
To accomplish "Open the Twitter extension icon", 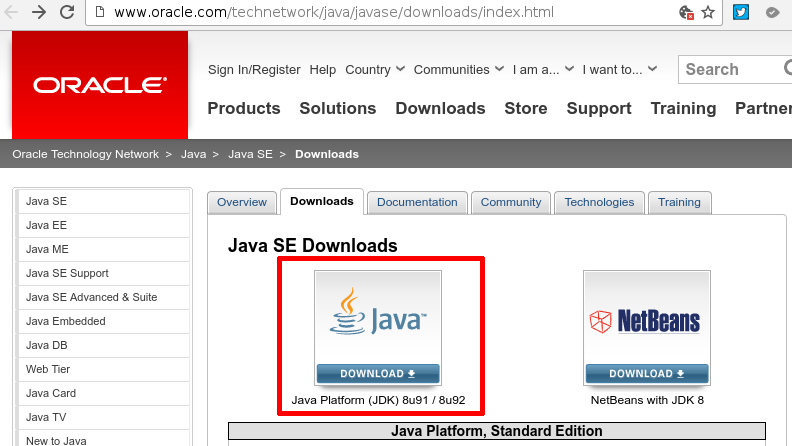I will (x=740, y=12).
